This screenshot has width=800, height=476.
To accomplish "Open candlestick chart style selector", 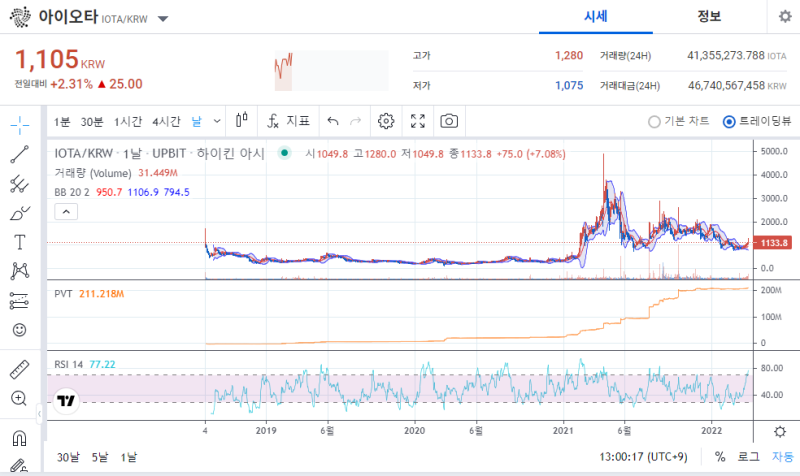I will click(242, 121).
